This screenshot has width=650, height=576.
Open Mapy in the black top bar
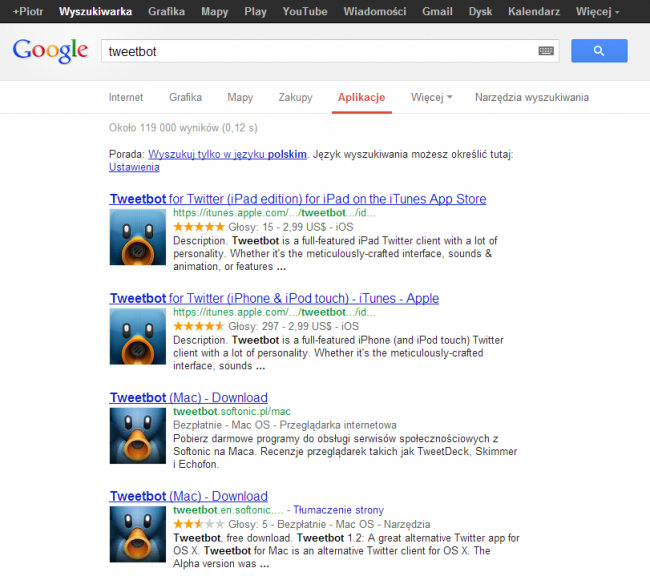pos(215,12)
